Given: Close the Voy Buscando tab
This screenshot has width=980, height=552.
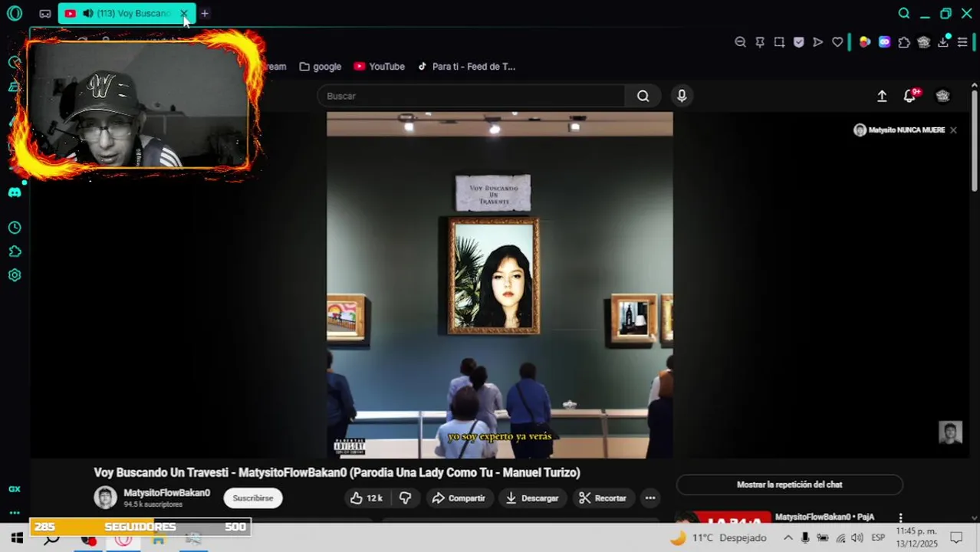Looking at the screenshot, I should (x=183, y=13).
